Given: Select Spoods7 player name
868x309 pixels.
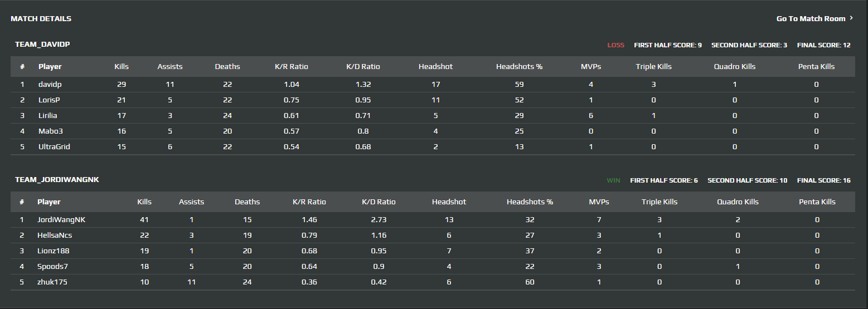Looking at the screenshot, I should (52, 267).
